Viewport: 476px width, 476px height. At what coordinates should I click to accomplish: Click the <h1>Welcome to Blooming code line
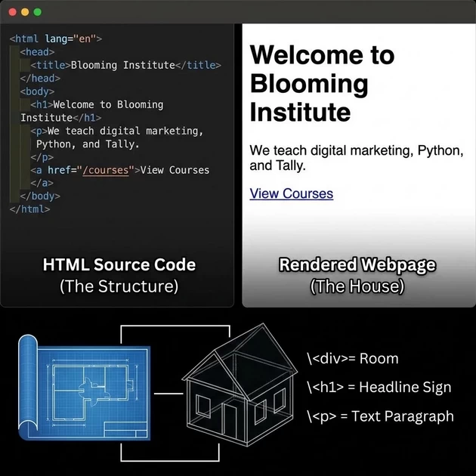[97, 105]
